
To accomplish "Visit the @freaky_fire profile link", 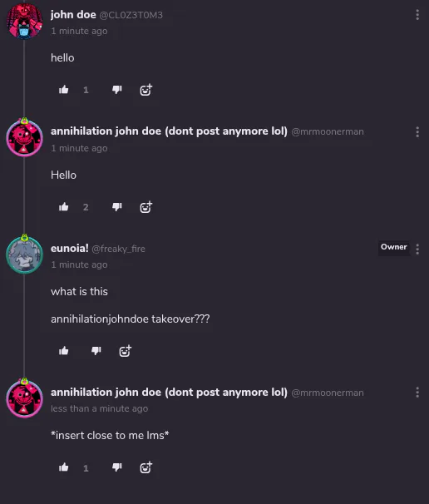I will click(x=118, y=249).
